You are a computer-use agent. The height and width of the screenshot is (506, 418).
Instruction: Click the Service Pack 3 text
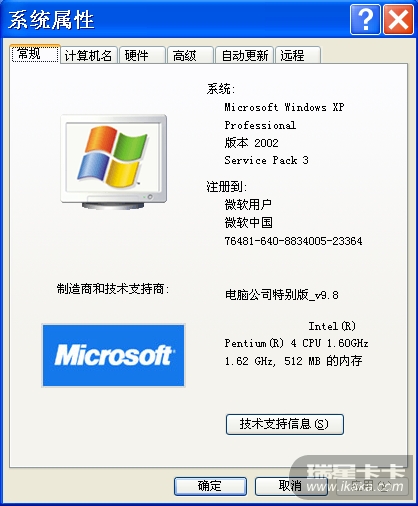pos(266,160)
